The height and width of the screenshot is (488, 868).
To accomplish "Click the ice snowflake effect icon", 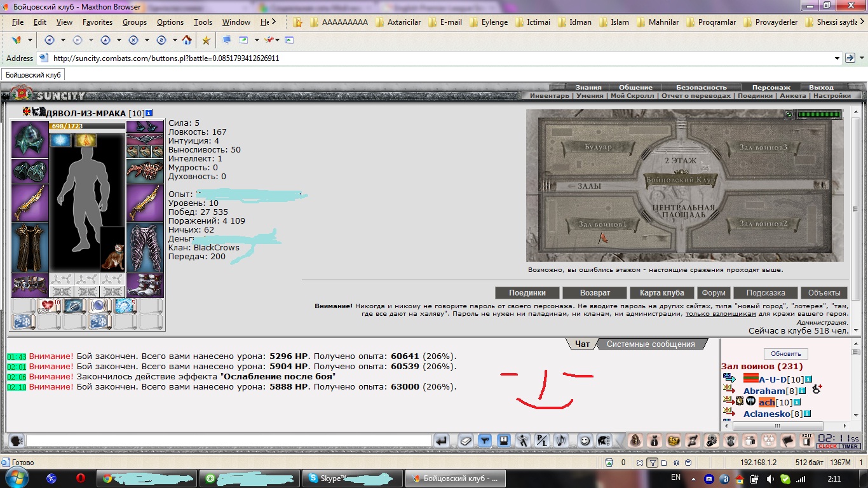I will click(61, 140).
